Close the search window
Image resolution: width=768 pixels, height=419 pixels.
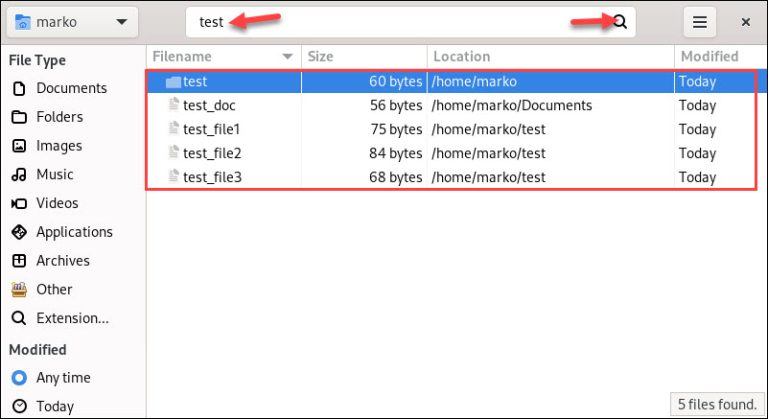tap(745, 22)
